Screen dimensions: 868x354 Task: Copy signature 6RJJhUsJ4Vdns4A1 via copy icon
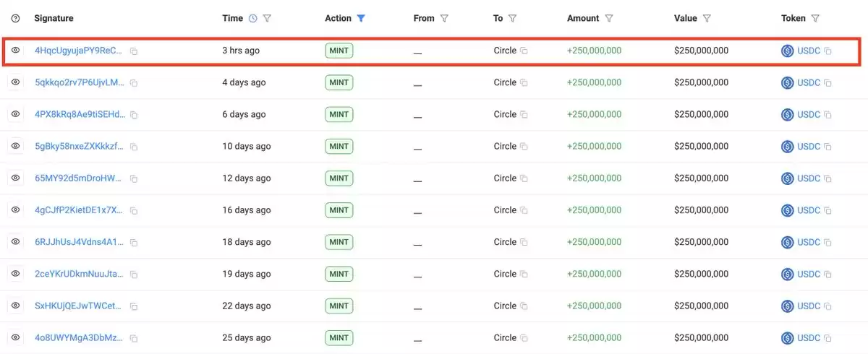pos(134,243)
